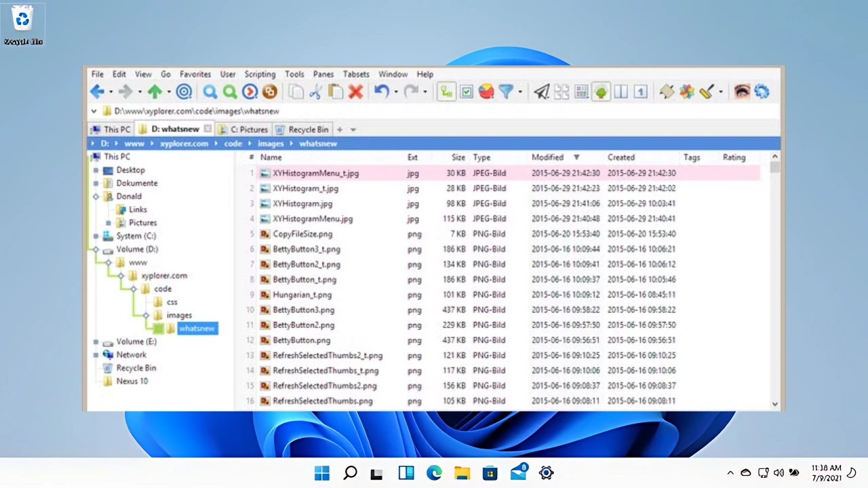Open the tab list dropdown arrow
This screenshot has width=868, height=488.
pos(353,129)
